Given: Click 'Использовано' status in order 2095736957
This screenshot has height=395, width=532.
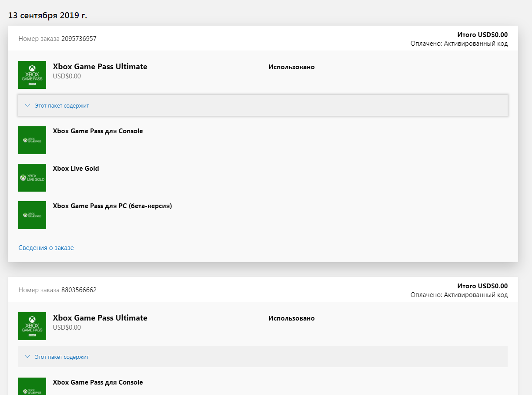Looking at the screenshot, I should [291, 67].
